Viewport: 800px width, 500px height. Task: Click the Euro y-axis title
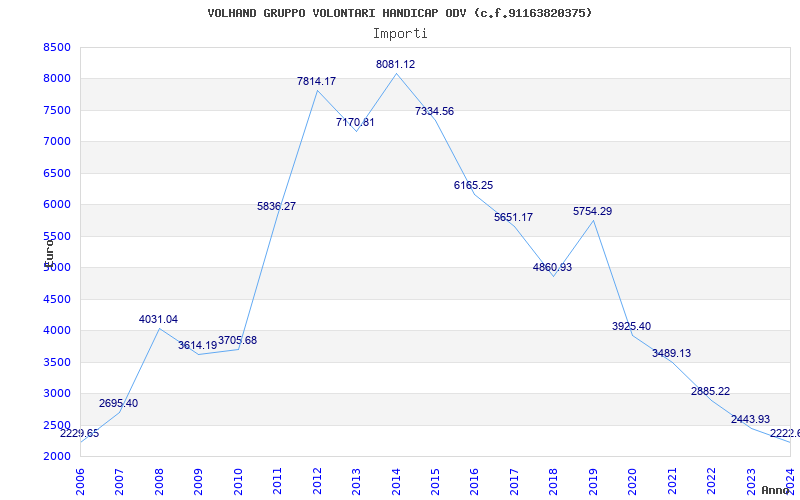pos(48,253)
